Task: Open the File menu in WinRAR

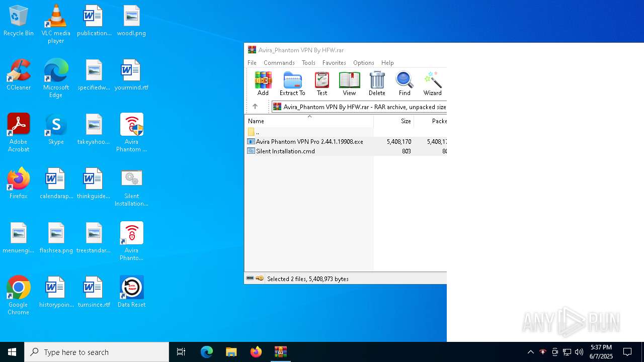Action: click(252, 63)
